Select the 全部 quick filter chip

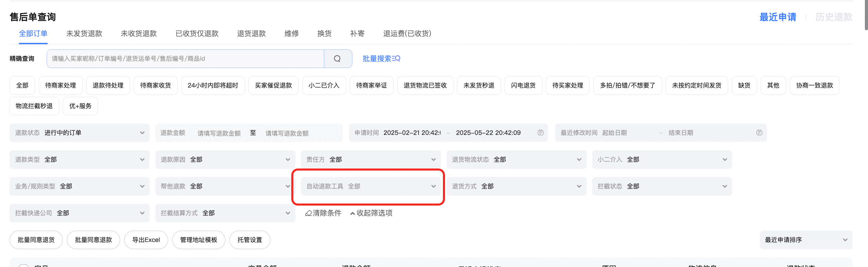tap(22, 85)
